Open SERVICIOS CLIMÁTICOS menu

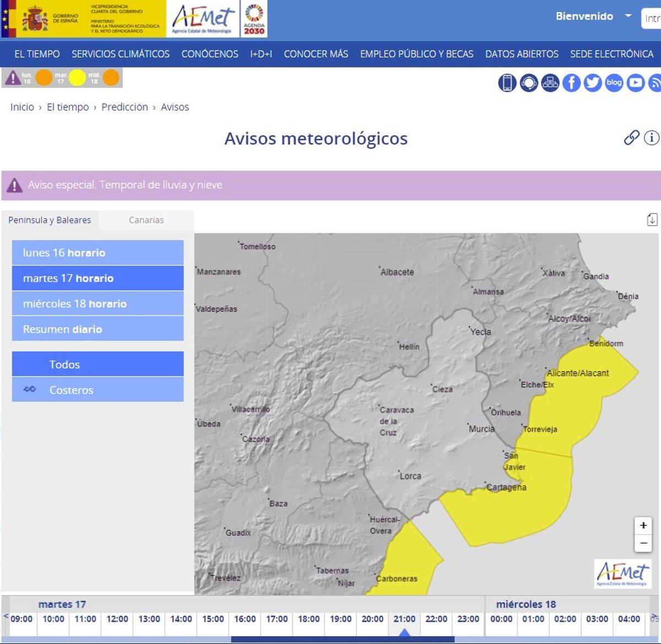coord(121,54)
